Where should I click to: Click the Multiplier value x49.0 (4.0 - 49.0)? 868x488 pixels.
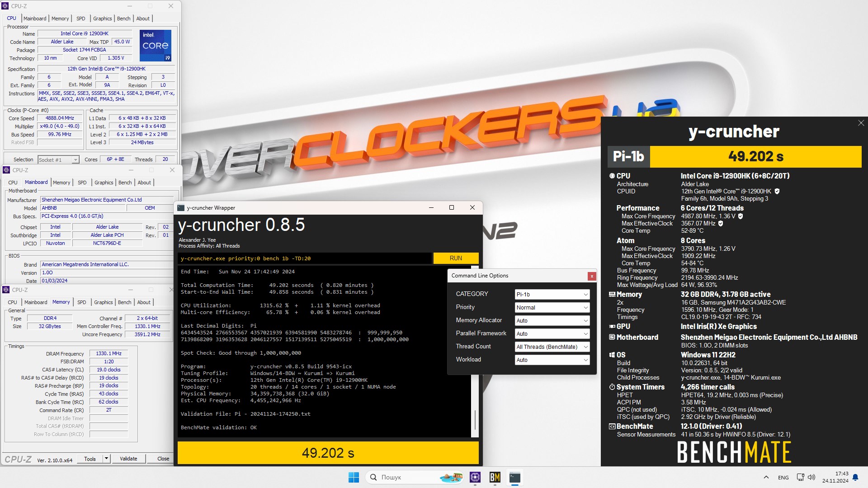point(60,126)
